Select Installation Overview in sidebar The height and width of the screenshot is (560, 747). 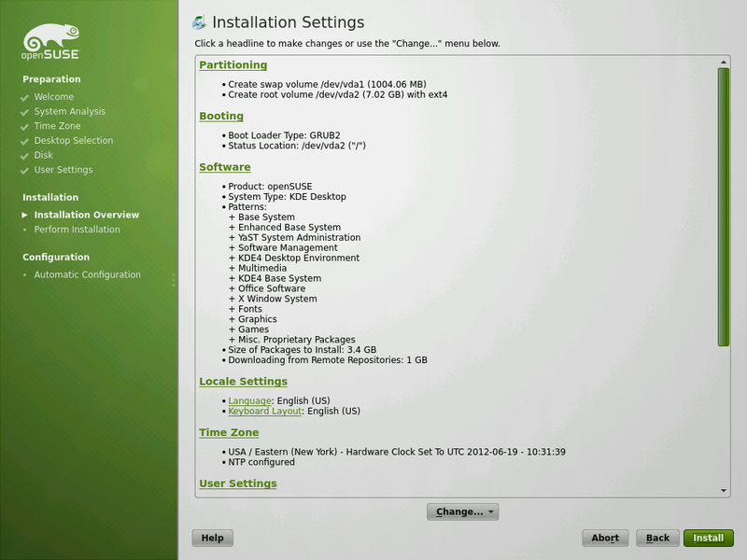pyautogui.click(x=87, y=215)
